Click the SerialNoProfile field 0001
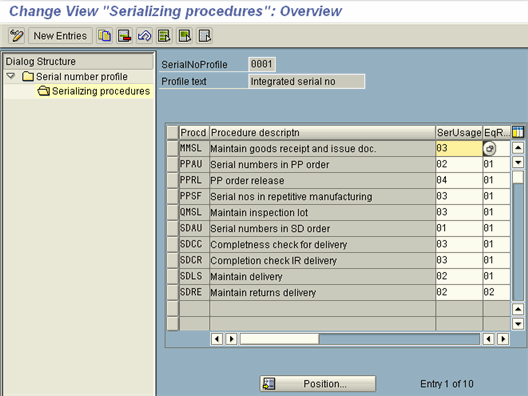528x396 pixels. [x=262, y=64]
